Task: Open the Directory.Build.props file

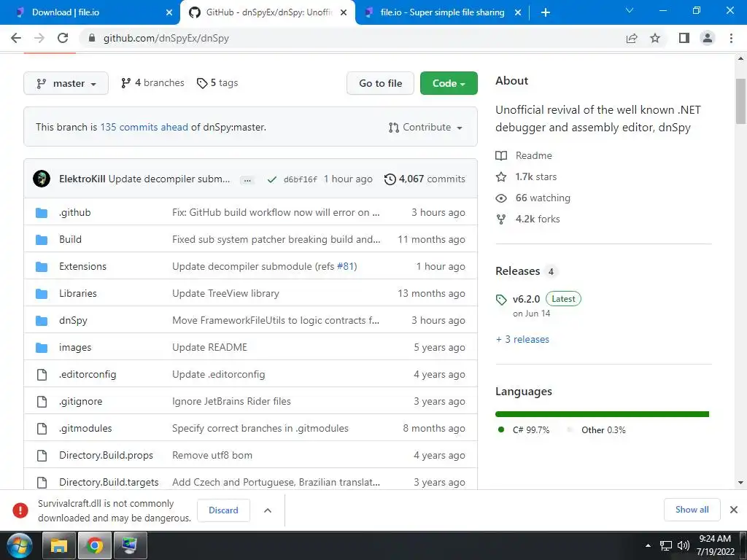Action: (106, 455)
